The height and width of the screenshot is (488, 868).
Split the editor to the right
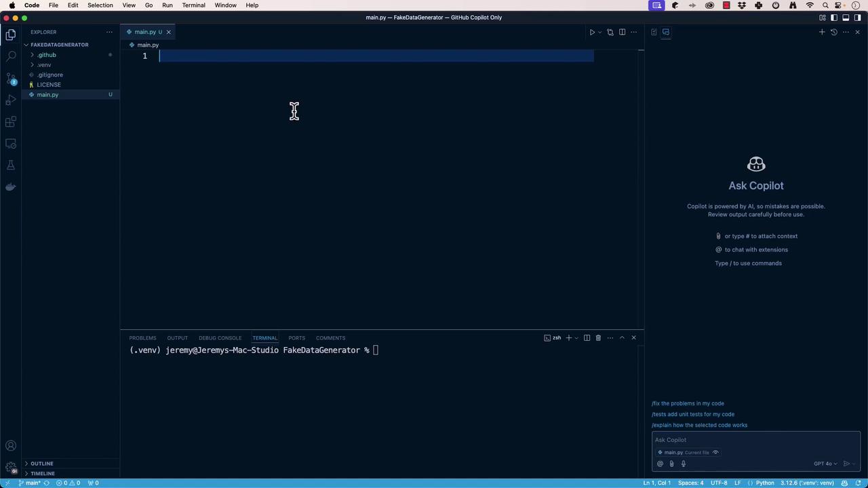click(622, 32)
